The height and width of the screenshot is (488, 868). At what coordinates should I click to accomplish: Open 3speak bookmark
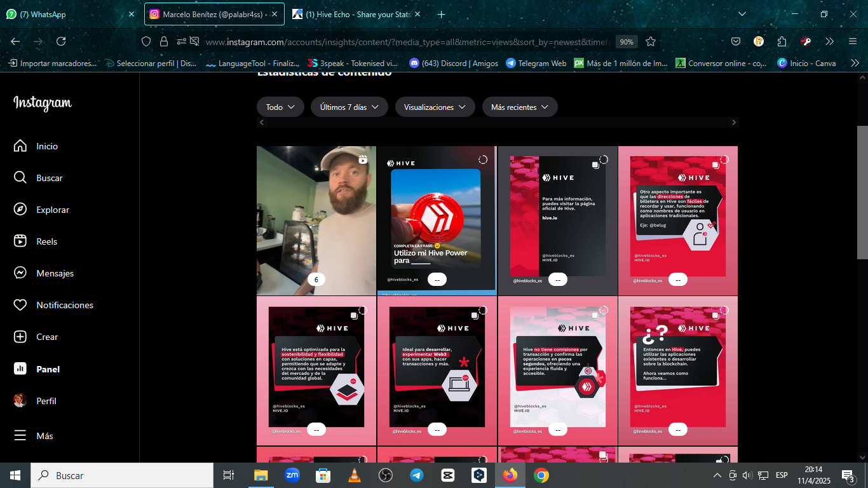(x=353, y=63)
